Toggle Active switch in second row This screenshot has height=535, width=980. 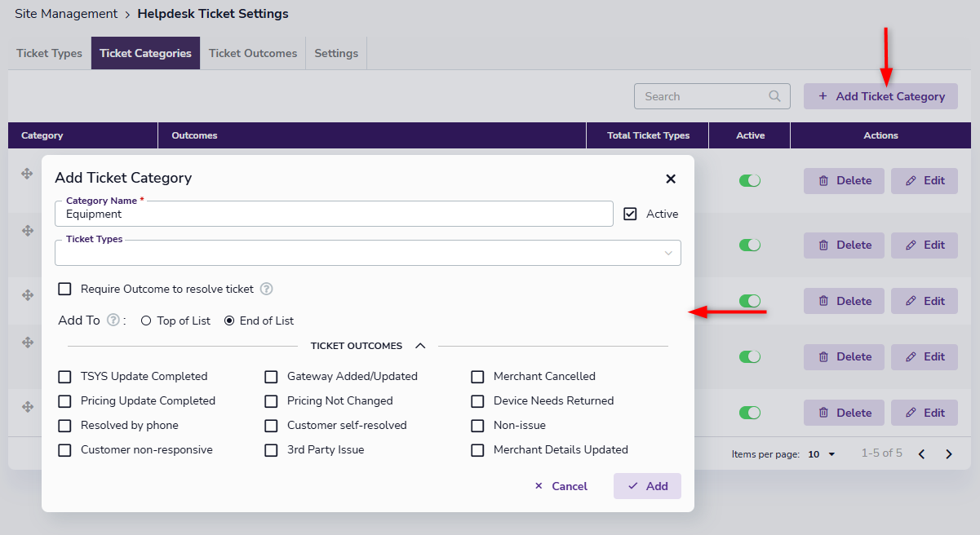(750, 245)
